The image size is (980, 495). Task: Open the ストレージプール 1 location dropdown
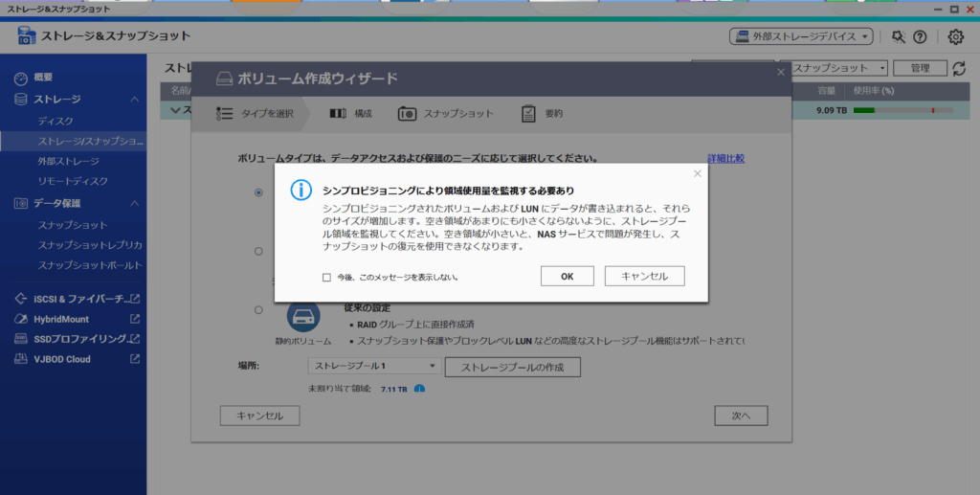pyautogui.click(x=375, y=366)
